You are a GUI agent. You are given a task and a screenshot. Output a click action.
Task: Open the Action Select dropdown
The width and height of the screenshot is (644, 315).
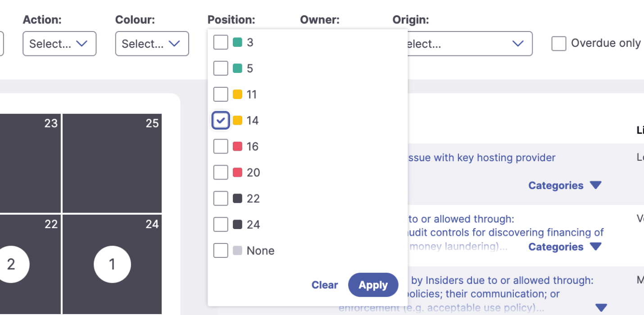pyautogui.click(x=59, y=43)
